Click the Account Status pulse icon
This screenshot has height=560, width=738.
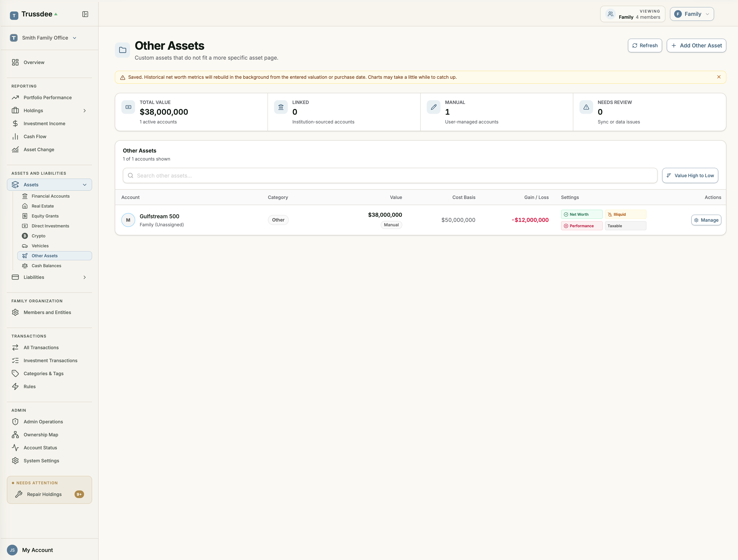click(15, 448)
